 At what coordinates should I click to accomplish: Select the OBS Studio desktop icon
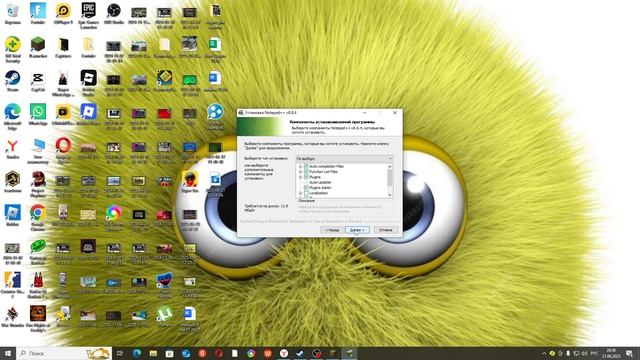pos(113,13)
